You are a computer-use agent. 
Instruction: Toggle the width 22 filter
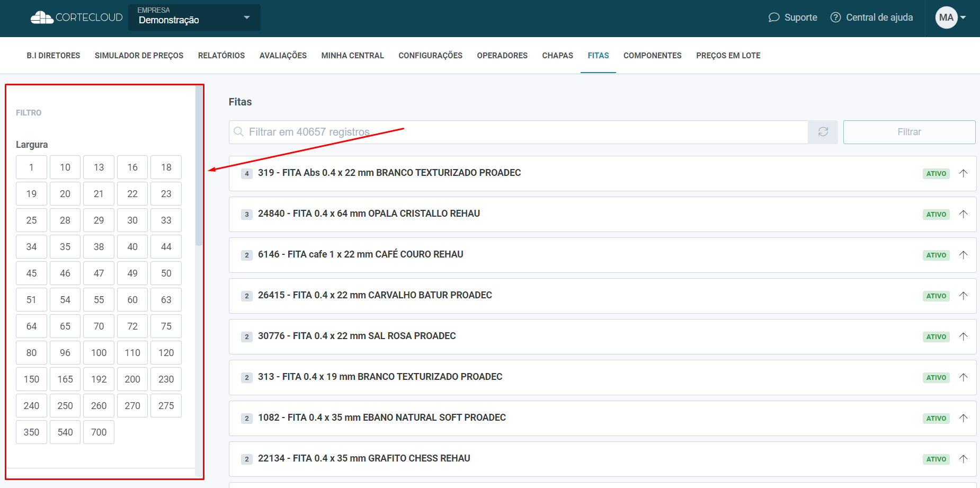[x=132, y=194]
